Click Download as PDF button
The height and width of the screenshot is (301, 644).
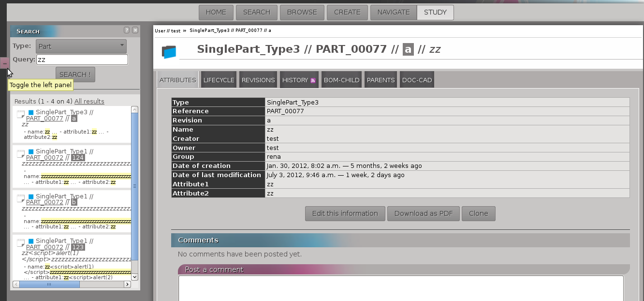pos(423,213)
